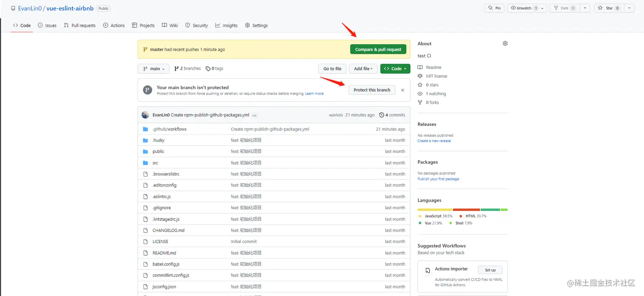644x296 pixels.
Task: Open Create npm-publish-github-packages.yml commit message in the .github/workflows row
Action: [270, 129]
